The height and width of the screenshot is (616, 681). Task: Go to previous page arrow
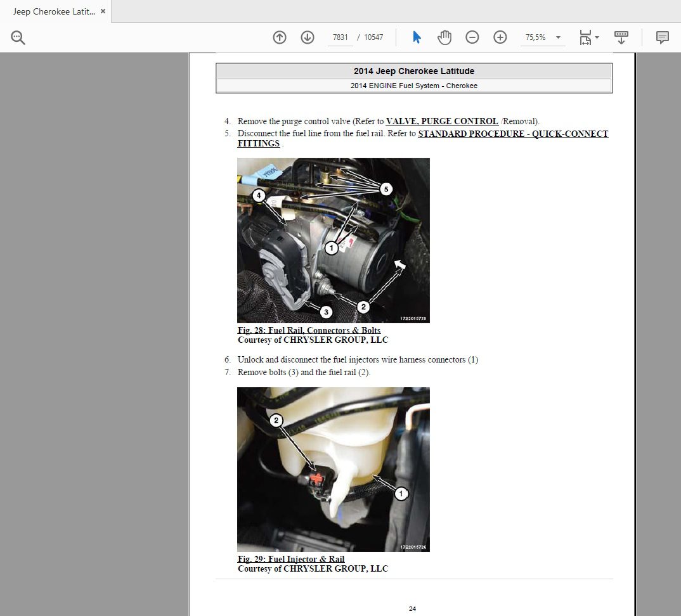[280, 37]
